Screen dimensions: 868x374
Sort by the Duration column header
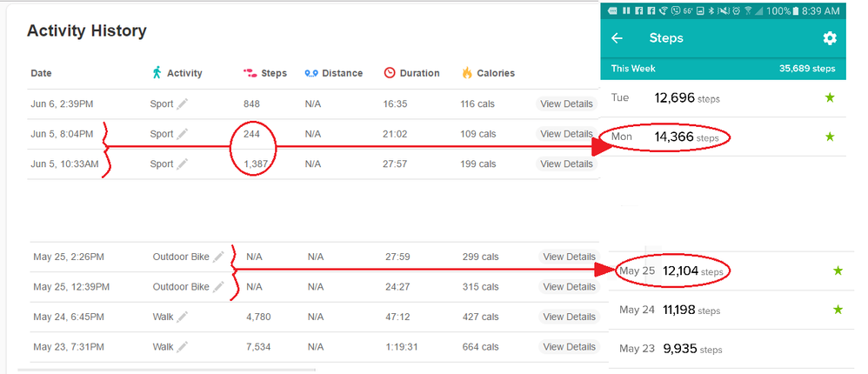pyautogui.click(x=418, y=73)
